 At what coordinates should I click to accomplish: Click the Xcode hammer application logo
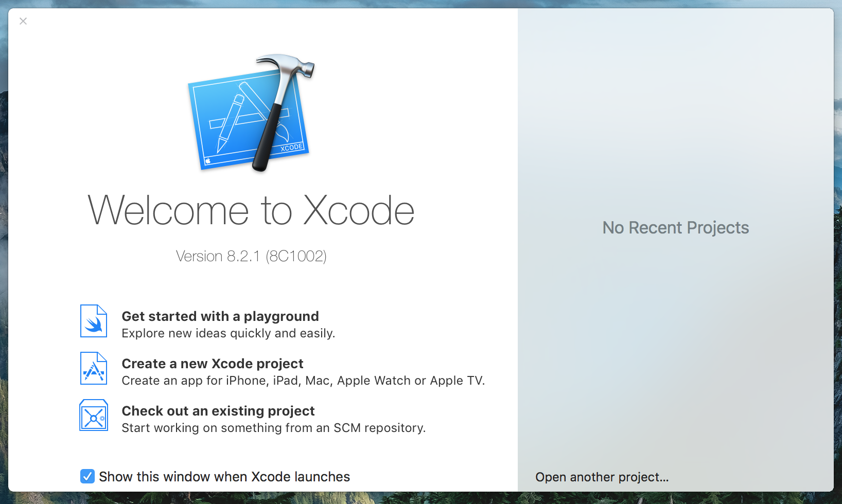(251, 113)
